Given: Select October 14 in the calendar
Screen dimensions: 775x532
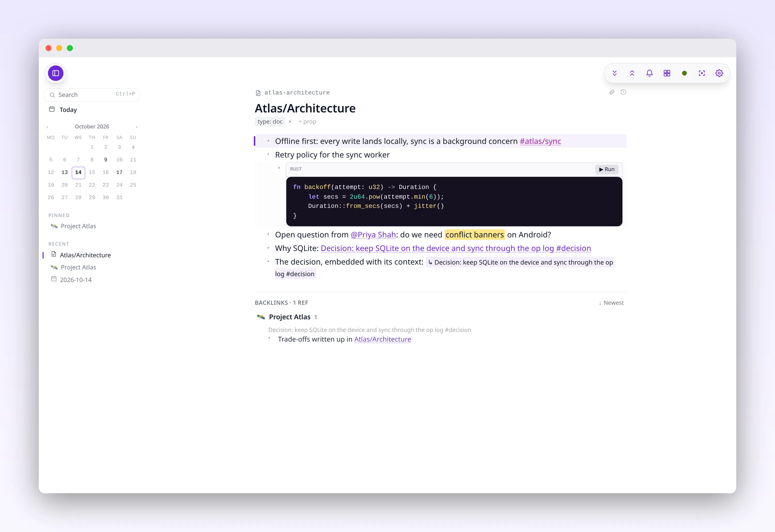Looking at the screenshot, I should tap(78, 172).
